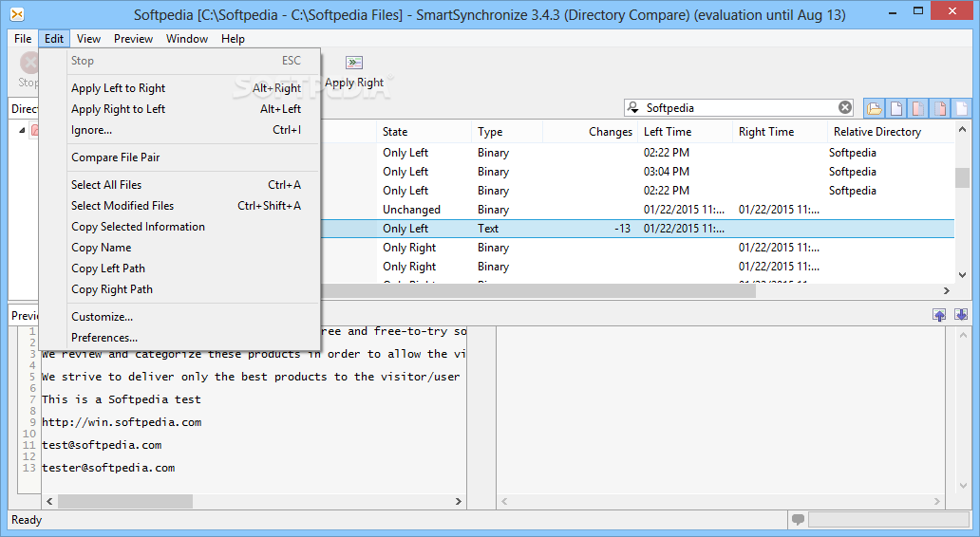Viewport: 980px width, 537px height.
Task: Click left preview scroll left arrow
Action: (x=49, y=501)
